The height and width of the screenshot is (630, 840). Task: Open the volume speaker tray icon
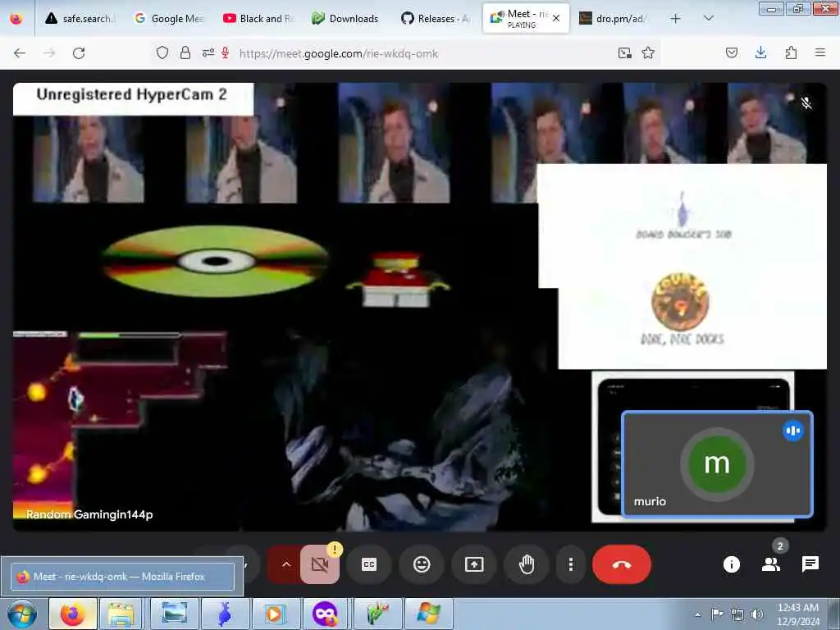(x=757, y=614)
